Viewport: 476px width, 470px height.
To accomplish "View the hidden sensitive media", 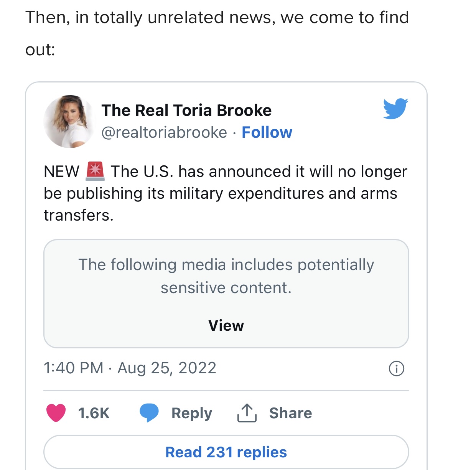I will pyautogui.click(x=226, y=325).
